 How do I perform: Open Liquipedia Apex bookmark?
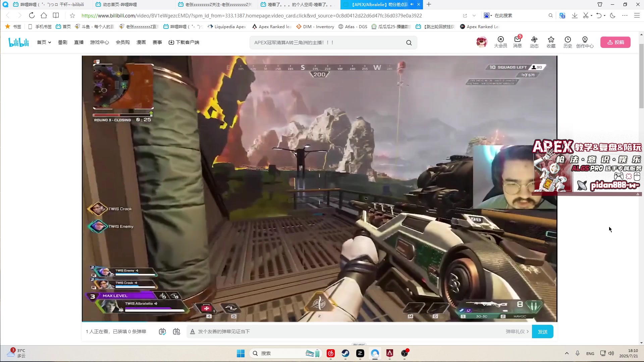coord(227,26)
